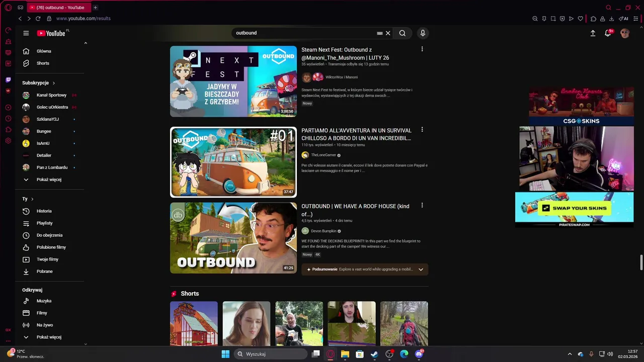Image resolution: width=644 pixels, height=362 pixels.
Task: Open Opera GX sidebar settings gear
Action: tap(8, 141)
